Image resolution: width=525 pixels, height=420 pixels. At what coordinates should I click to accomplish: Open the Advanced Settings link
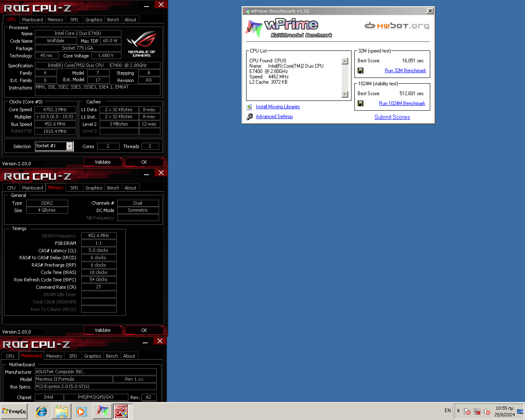(x=274, y=116)
